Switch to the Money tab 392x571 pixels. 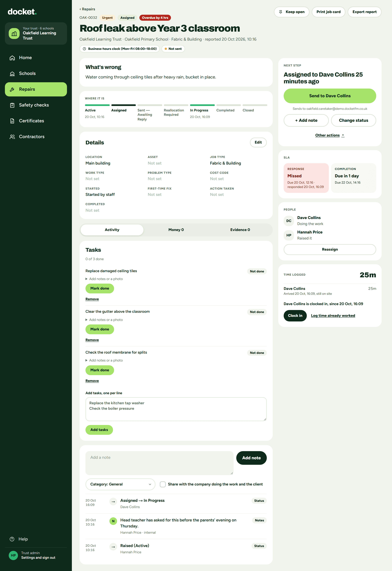(176, 230)
